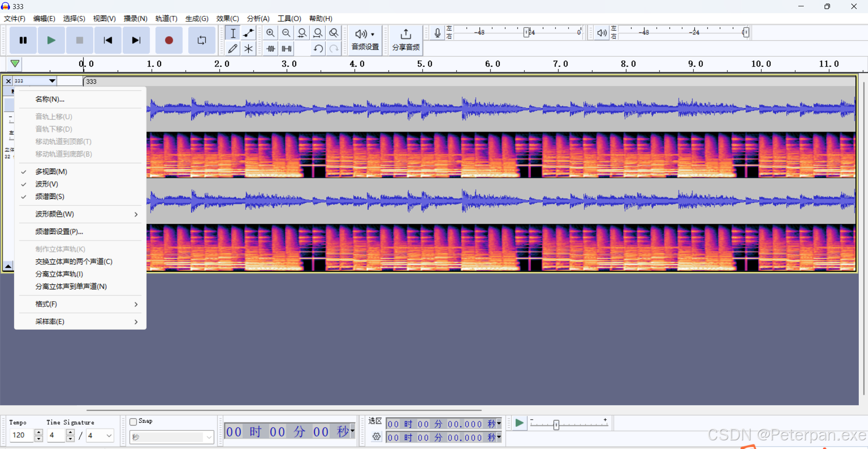
Task: Click the speaker playback meter icon
Action: click(x=602, y=33)
